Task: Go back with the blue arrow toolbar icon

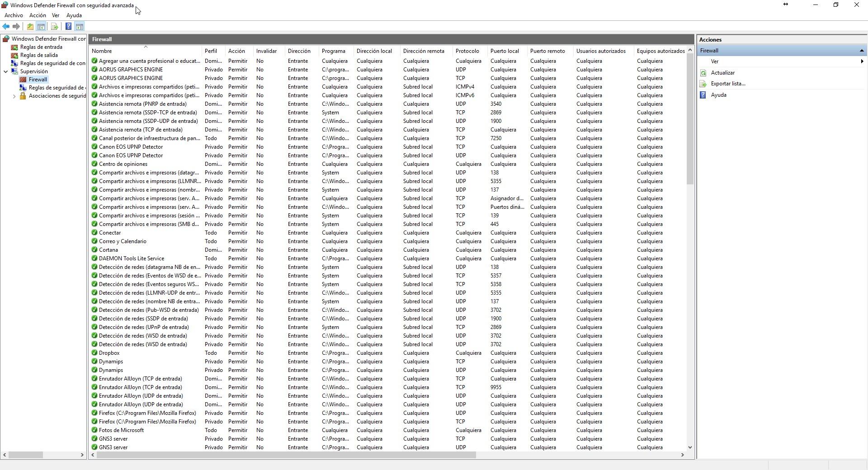Action: (6, 27)
